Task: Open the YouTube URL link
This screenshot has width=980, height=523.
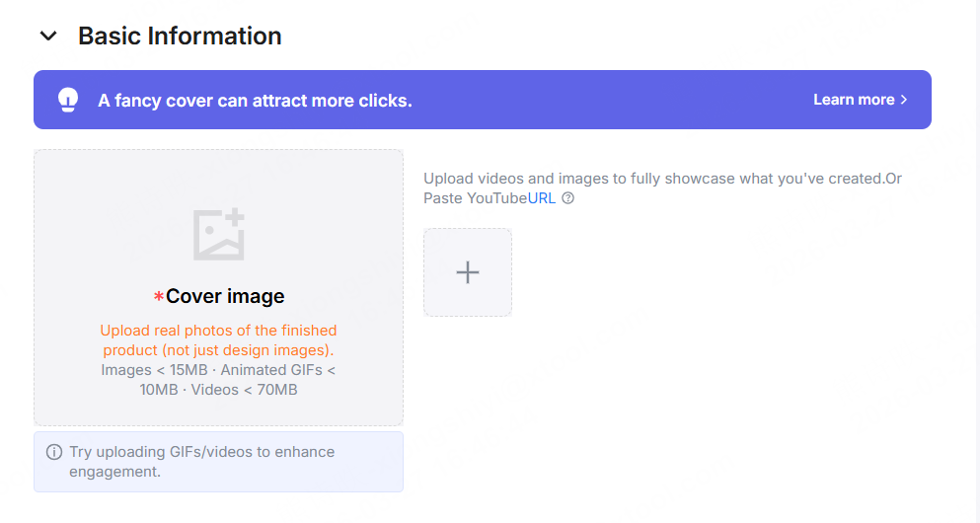Action: click(x=541, y=198)
